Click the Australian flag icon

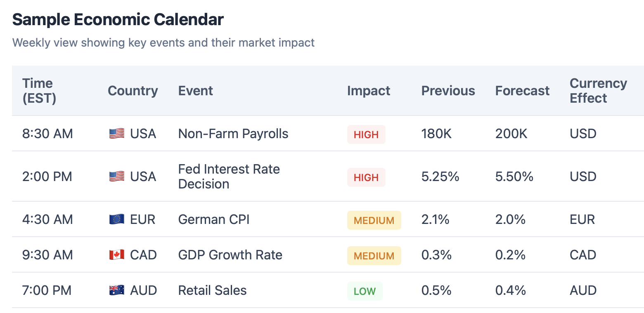116,291
